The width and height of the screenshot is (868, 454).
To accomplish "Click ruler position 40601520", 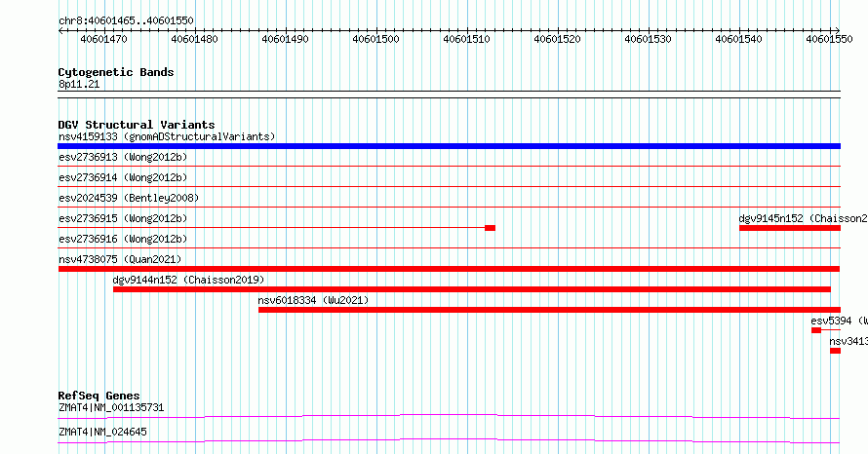I will point(558,39).
